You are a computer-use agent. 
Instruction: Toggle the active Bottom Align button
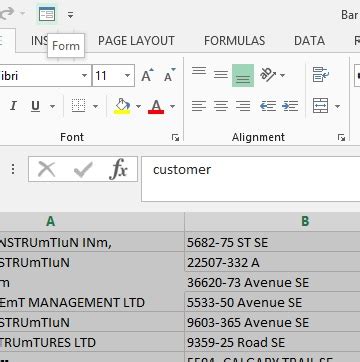[x=243, y=75]
